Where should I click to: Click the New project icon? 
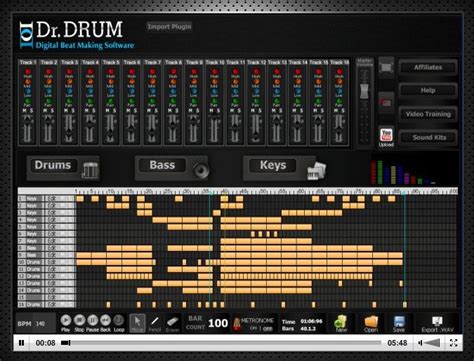click(341, 322)
